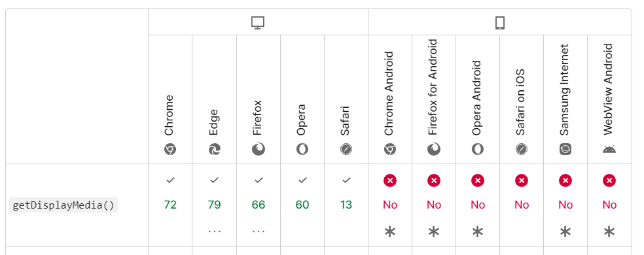The height and width of the screenshot is (255, 644).
Task: Click Opera version 60 support cell
Action: point(302,205)
